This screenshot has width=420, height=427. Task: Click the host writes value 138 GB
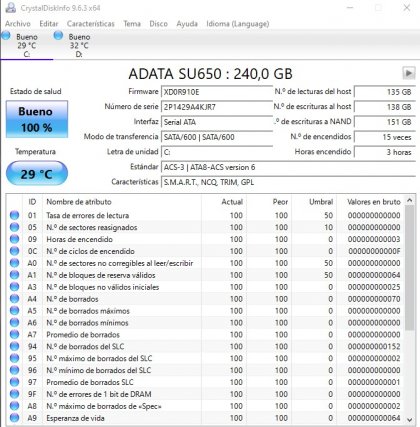[x=385, y=107]
